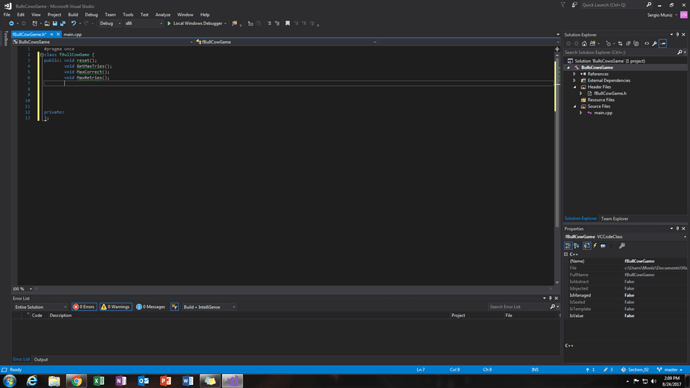This screenshot has width=690, height=388.
Task: Open the Debug configuration dropdown
Action: [110, 23]
